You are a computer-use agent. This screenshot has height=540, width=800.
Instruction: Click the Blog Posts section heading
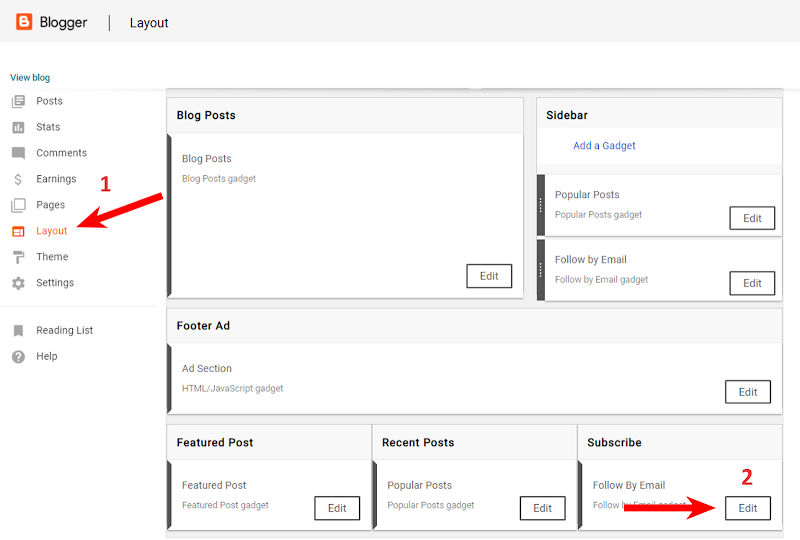click(x=206, y=115)
